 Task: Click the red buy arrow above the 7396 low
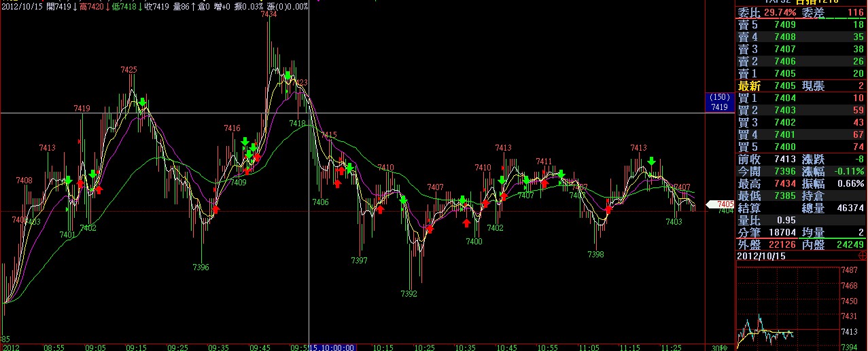(x=215, y=210)
